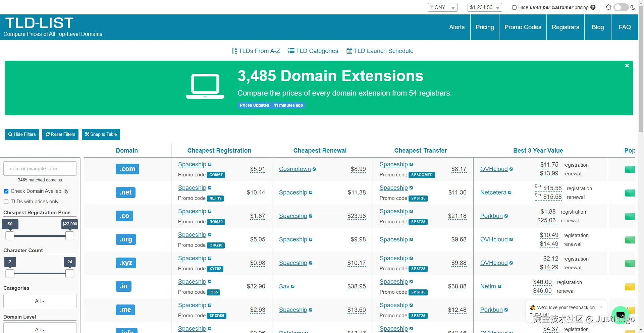Open TLDs From A-Z

pyautogui.click(x=256, y=51)
